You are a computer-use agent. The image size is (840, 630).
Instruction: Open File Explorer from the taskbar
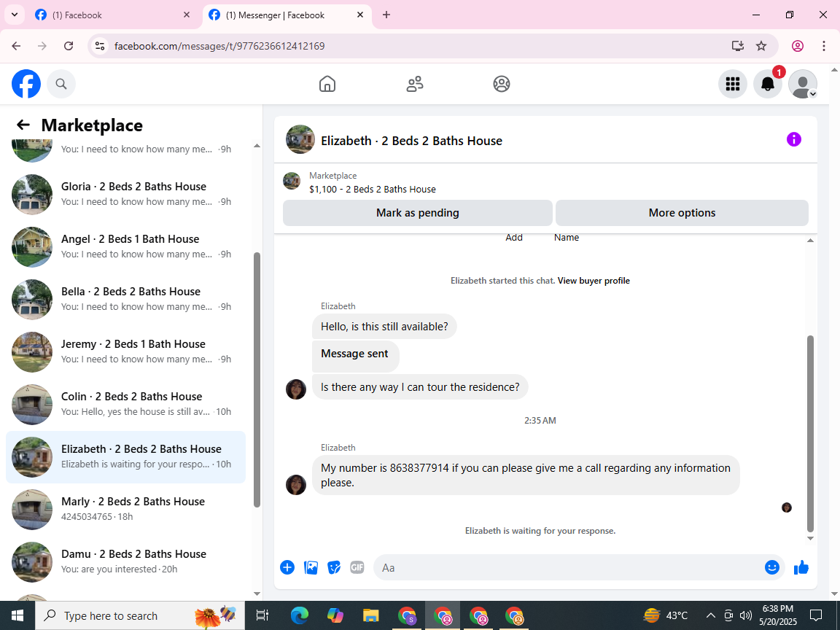pyautogui.click(x=370, y=615)
